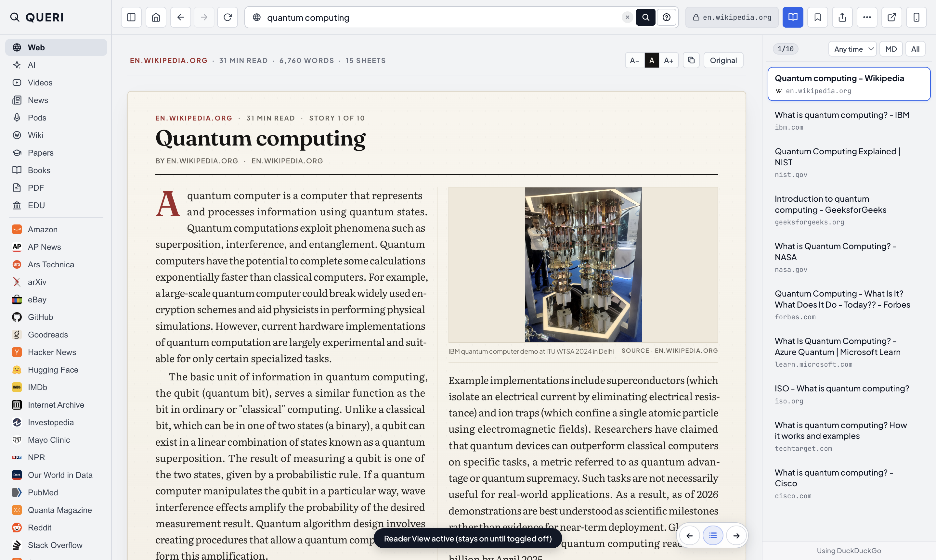Run search with the magnifier button

tap(646, 17)
